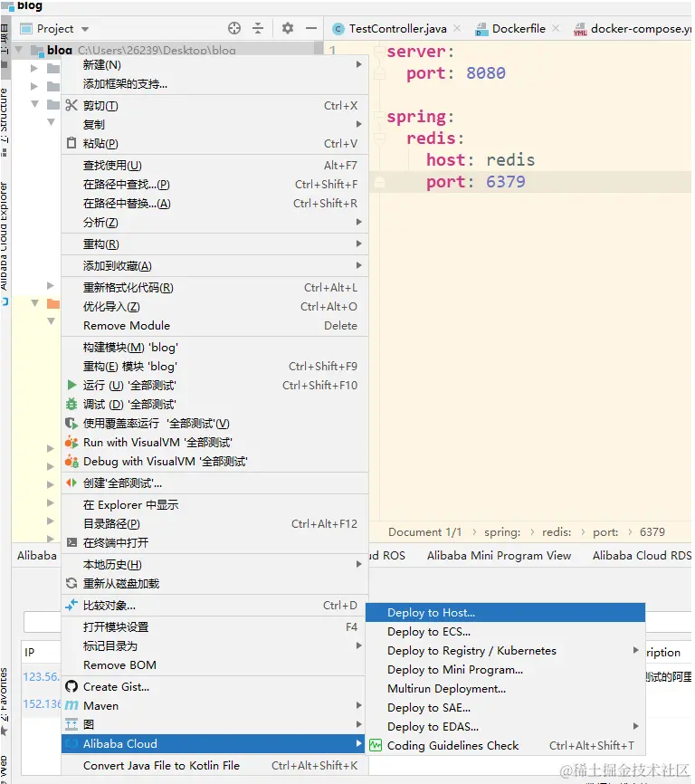The image size is (695, 784).
Task: Expand Deploy to EDAS submenu arrow
Action: (635, 726)
